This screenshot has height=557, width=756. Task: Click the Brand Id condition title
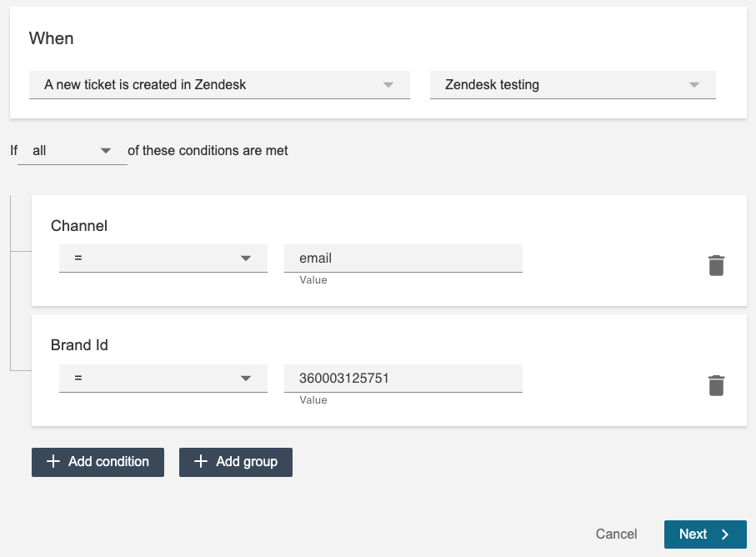tap(79, 345)
